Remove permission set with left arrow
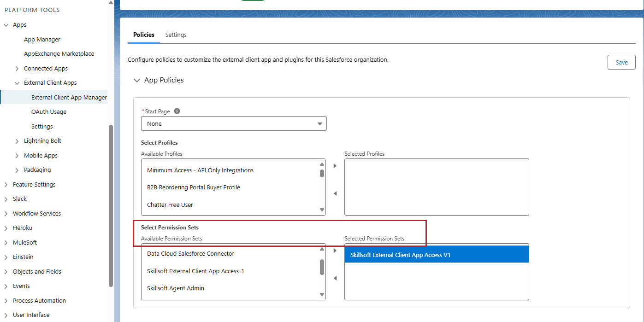Screen dimensions: 644x322 tap(335, 278)
